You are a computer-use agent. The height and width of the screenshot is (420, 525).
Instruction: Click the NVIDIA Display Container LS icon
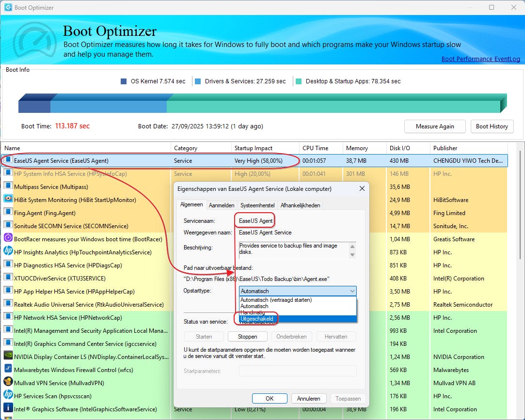[x=8, y=356]
